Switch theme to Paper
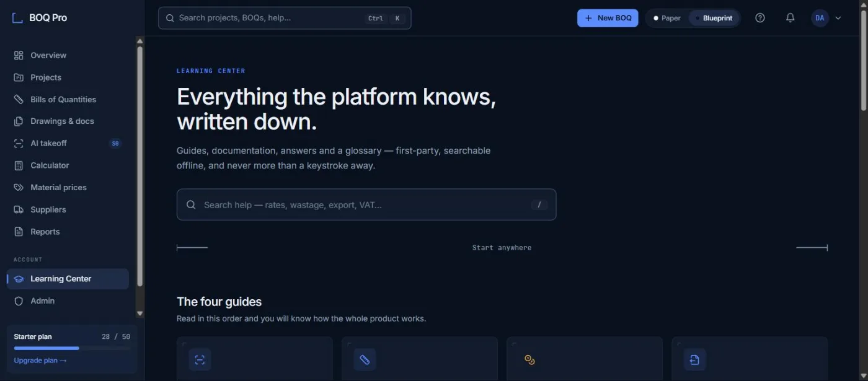The width and height of the screenshot is (868, 381). (667, 18)
